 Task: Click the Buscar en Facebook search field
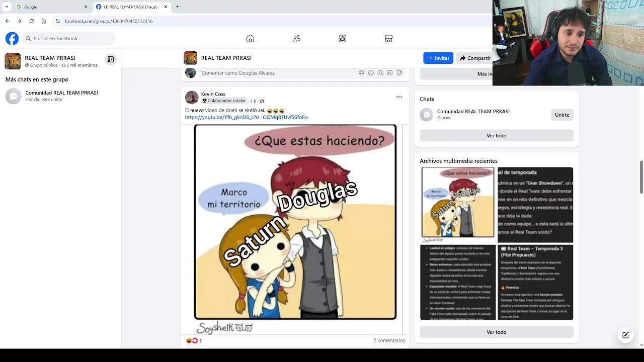(x=68, y=38)
